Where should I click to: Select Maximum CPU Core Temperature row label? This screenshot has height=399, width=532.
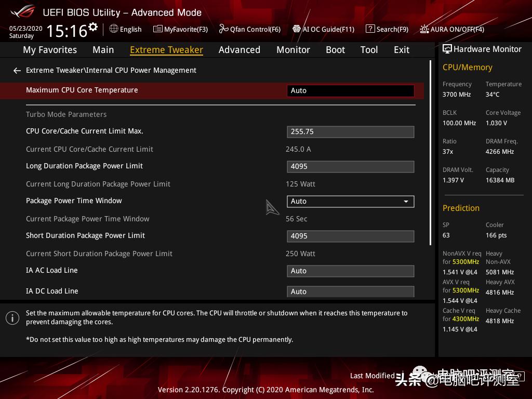[x=82, y=90]
